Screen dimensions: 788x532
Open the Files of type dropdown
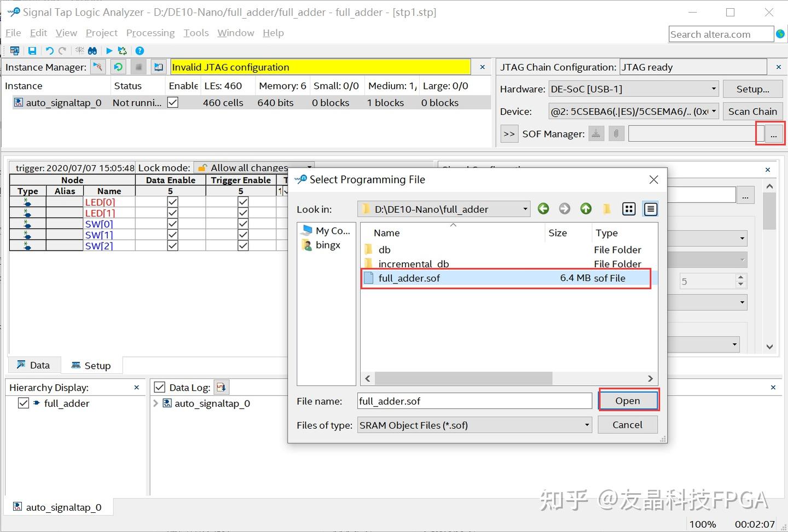[586, 425]
